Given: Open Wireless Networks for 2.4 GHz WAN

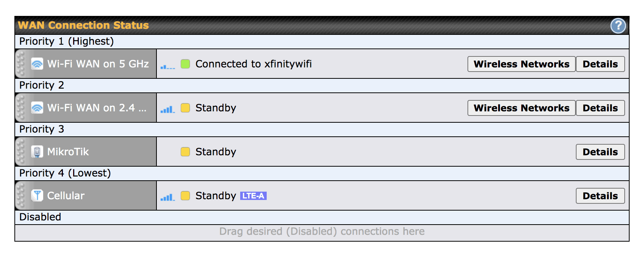Looking at the screenshot, I should 522,108.
